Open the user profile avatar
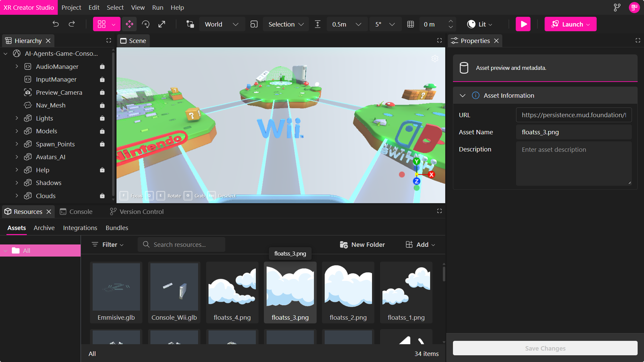644x362 pixels. click(634, 7)
